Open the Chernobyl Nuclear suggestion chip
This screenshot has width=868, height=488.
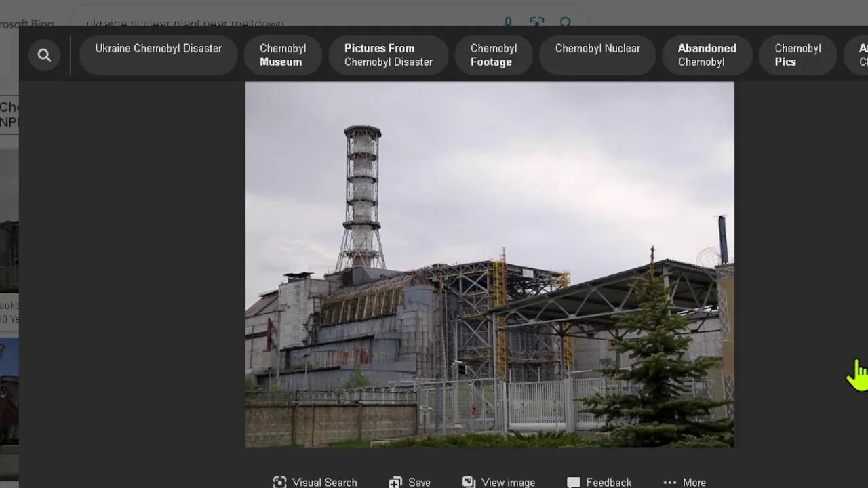click(597, 55)
